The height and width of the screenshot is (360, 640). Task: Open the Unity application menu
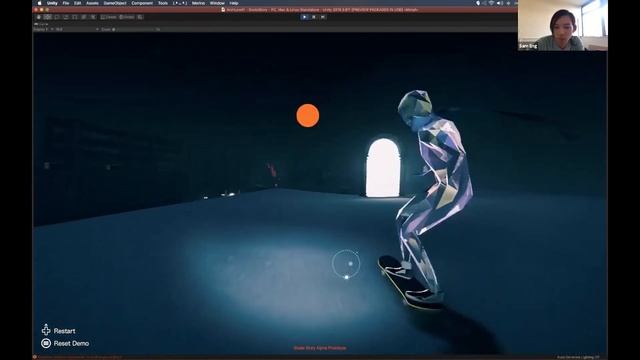(52, 3)
